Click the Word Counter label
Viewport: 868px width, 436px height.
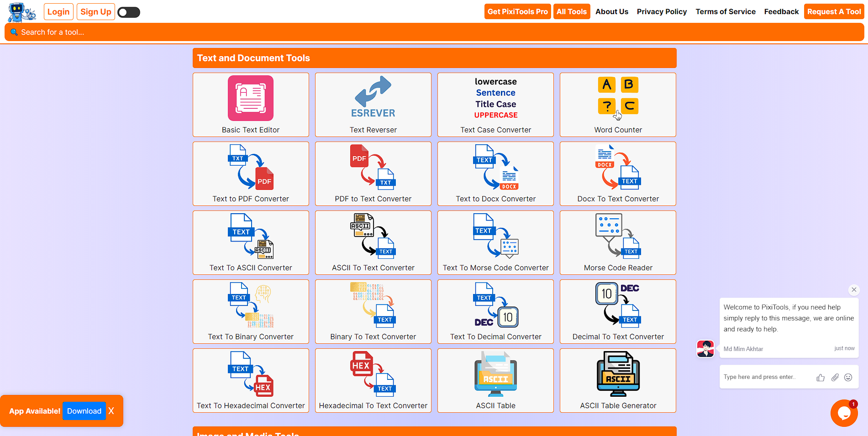618,130
